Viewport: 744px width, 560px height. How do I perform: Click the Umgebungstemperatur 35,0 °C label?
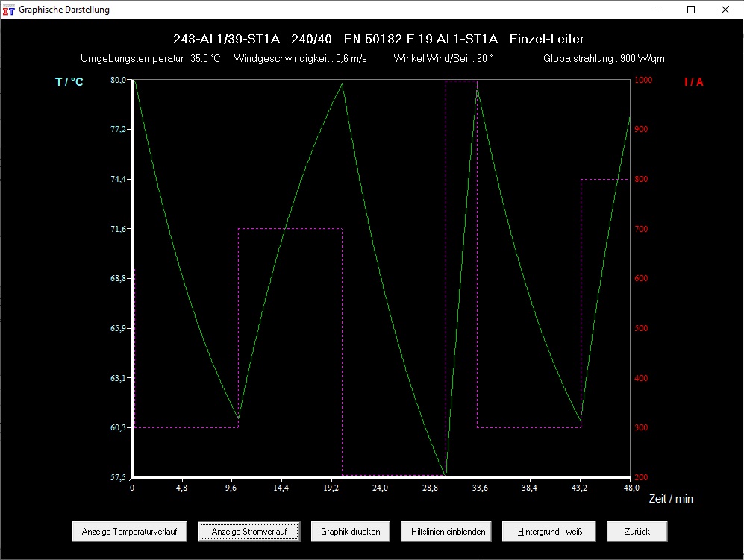(x=150, y=57)
